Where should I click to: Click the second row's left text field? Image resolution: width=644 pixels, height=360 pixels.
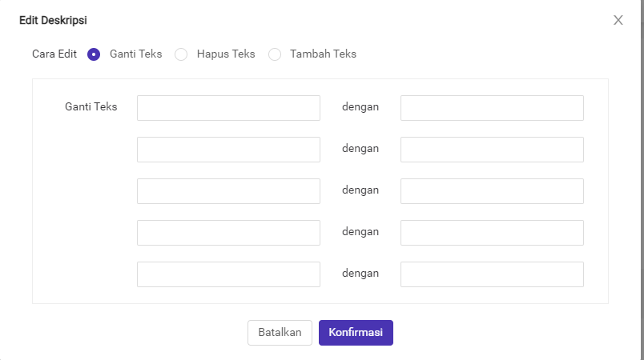pos(228,150)
